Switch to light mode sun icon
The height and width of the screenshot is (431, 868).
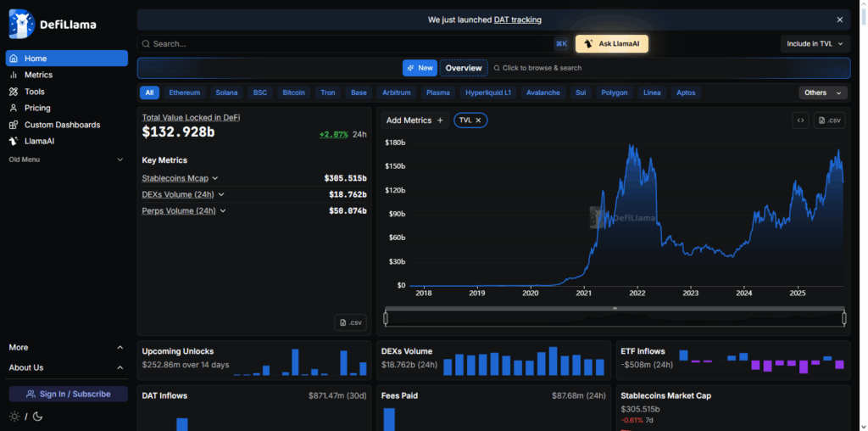pos(14,417)
